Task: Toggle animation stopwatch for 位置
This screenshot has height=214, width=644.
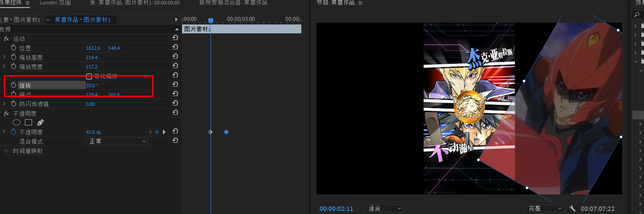Action: click(x=13, y=48)
